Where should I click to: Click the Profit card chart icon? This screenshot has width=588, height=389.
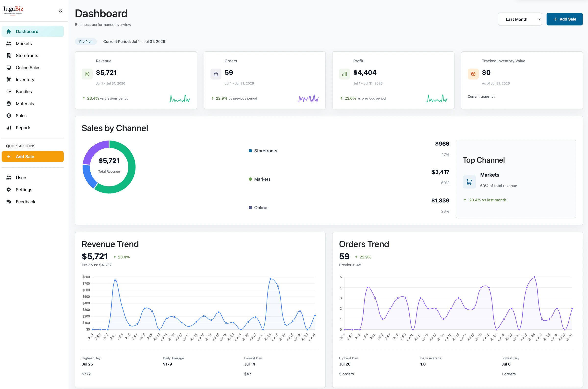pyautogui.click(x=344, y=74)
